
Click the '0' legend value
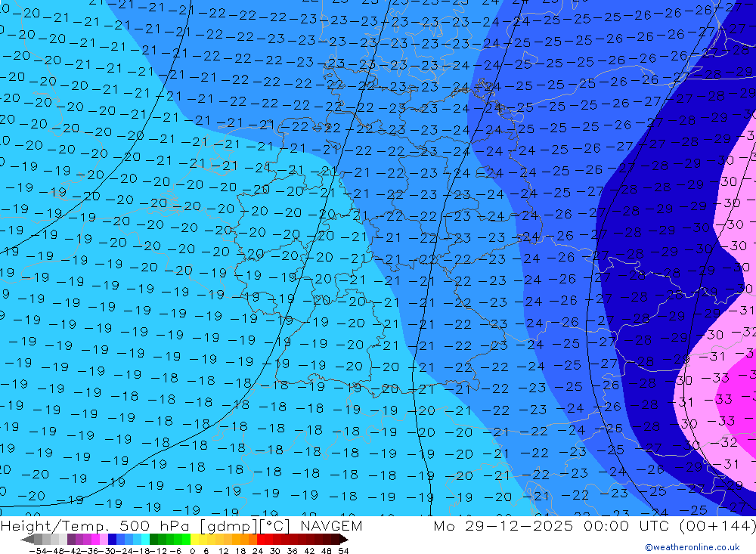coord(192,551)
